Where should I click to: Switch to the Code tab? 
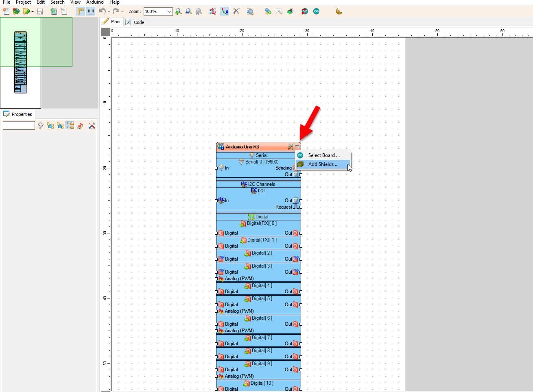pyautogui.click(x=138, y=22)
